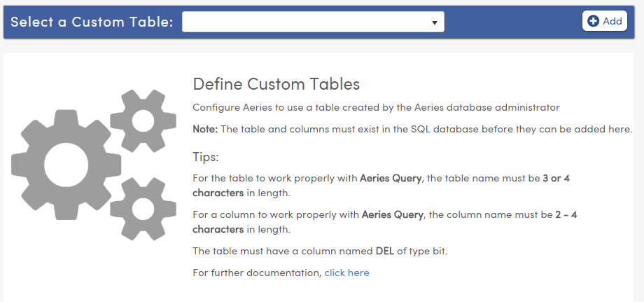
Task: Click the empty blue header bar area
Action: point(513,22)
